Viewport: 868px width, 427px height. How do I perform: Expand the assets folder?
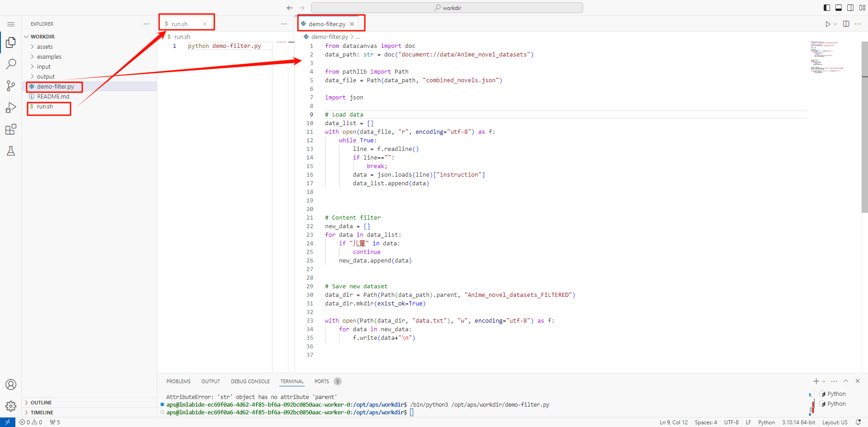[45, 47]
